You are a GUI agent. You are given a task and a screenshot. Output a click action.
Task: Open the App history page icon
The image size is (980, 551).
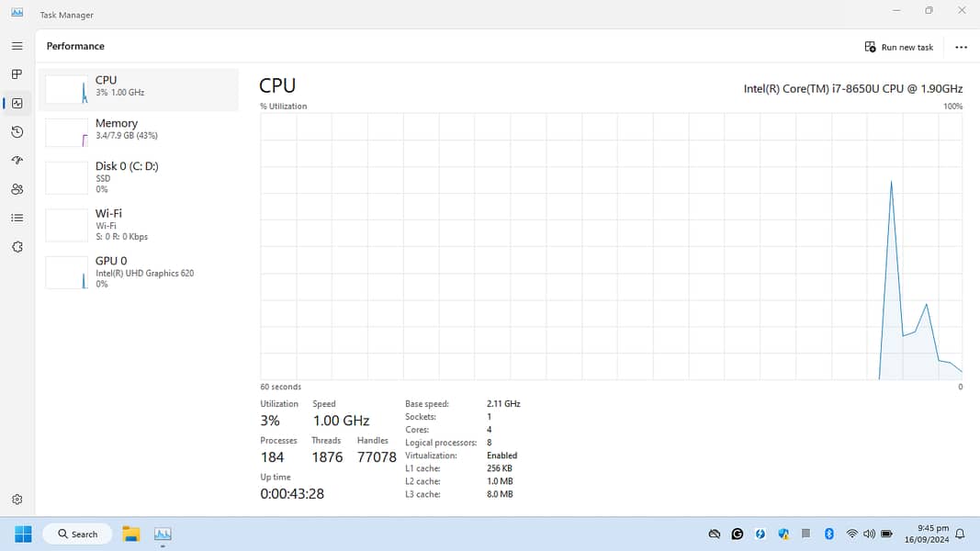pos(17,132)
